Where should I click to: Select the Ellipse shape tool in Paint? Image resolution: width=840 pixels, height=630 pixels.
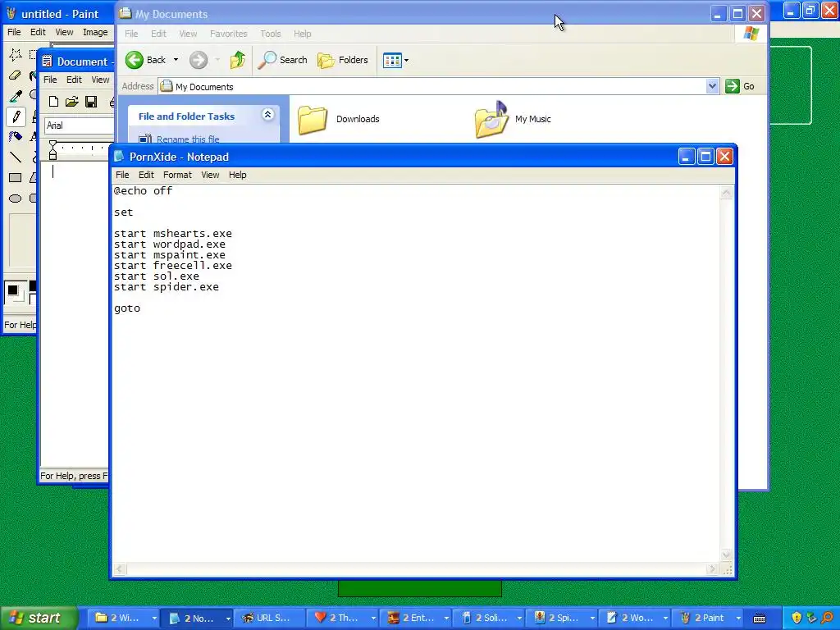pos(16,199)
